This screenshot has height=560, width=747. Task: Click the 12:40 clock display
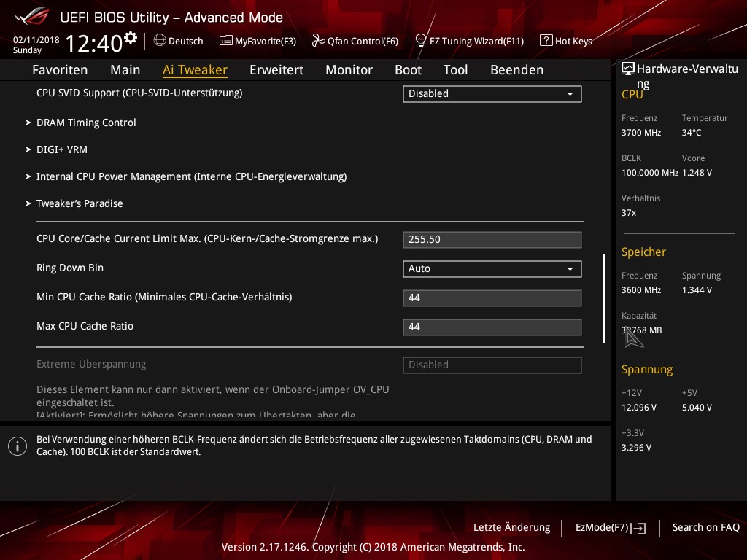pyautogui.click(x=94, y=43)
